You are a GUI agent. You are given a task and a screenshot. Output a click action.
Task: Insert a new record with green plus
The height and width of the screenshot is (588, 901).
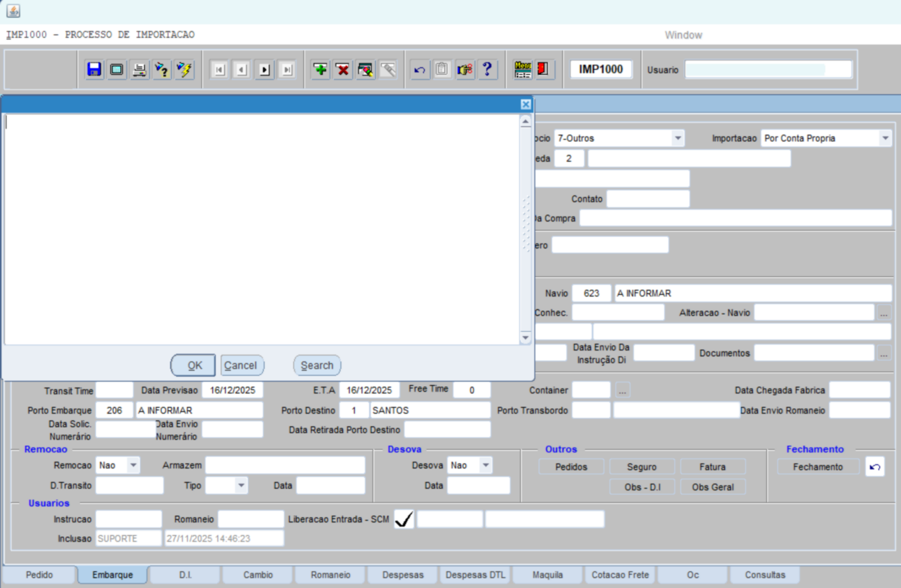point(320,70)
